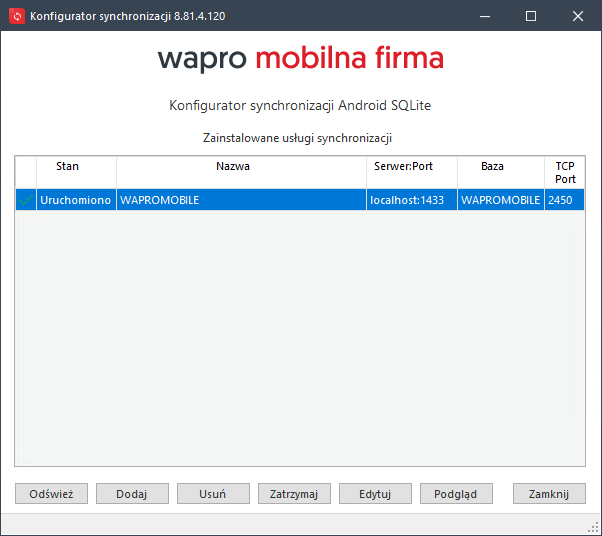Click the TCP Port column header
602x536 pixels.
565,172
